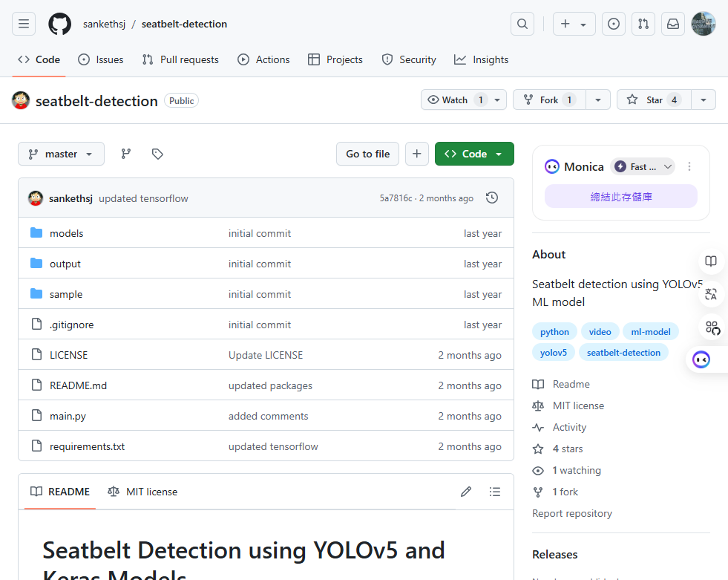The height and width of the screenshot is (580, 728).
Task: Click Monica summarize repository purple button
Action: (x=620, y=197)
